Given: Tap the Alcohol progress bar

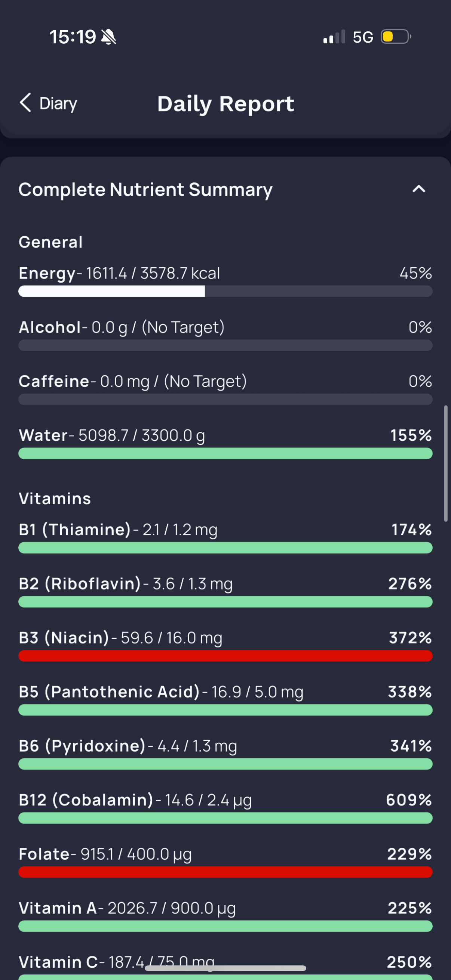Looking at the screenshot, I should 225,345.
